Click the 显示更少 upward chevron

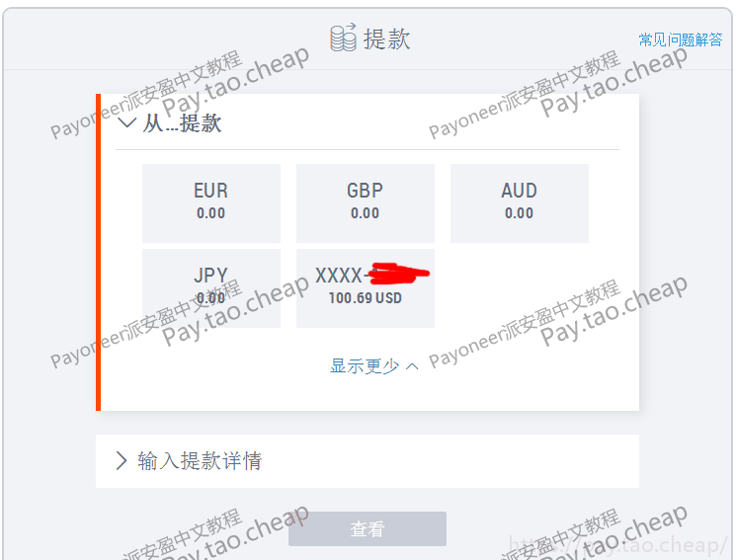coord(412,366)
